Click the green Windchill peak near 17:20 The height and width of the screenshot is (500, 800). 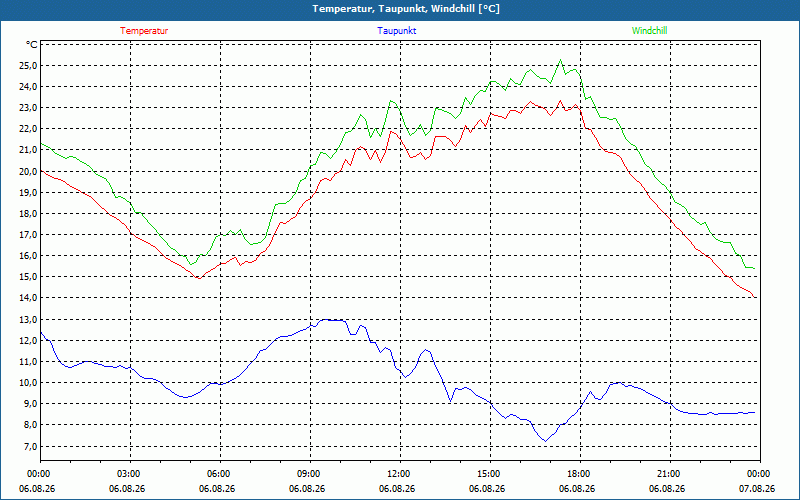tap(560, 60)
